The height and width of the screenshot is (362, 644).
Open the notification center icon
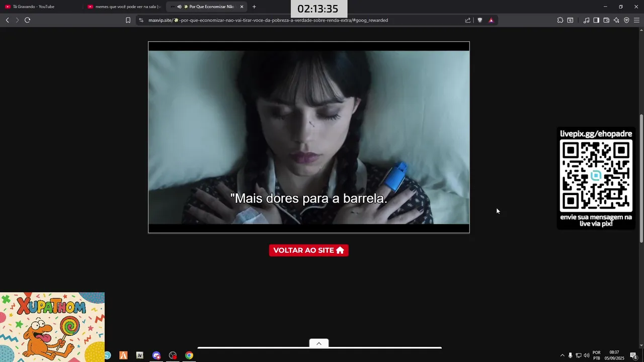pos(633,355)
